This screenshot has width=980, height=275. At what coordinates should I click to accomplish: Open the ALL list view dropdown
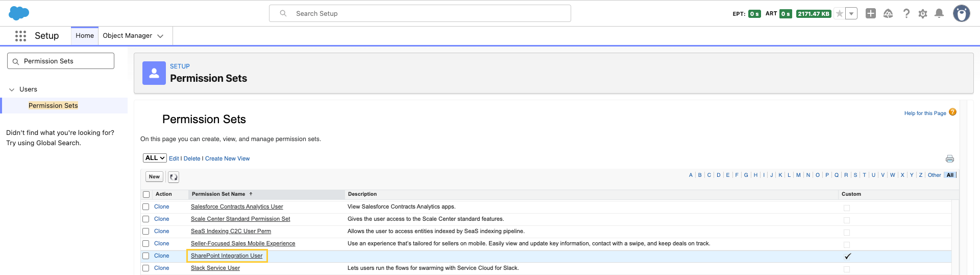(155, 158)
